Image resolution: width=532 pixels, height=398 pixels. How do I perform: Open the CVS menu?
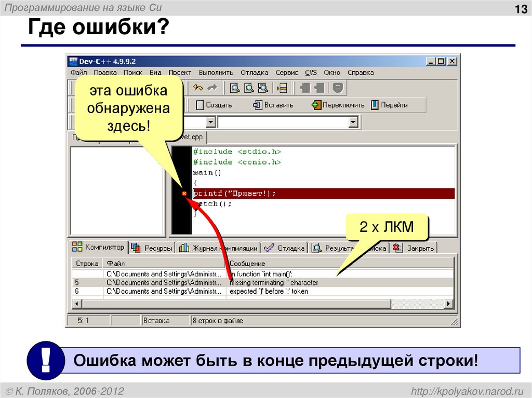(311, 73)
